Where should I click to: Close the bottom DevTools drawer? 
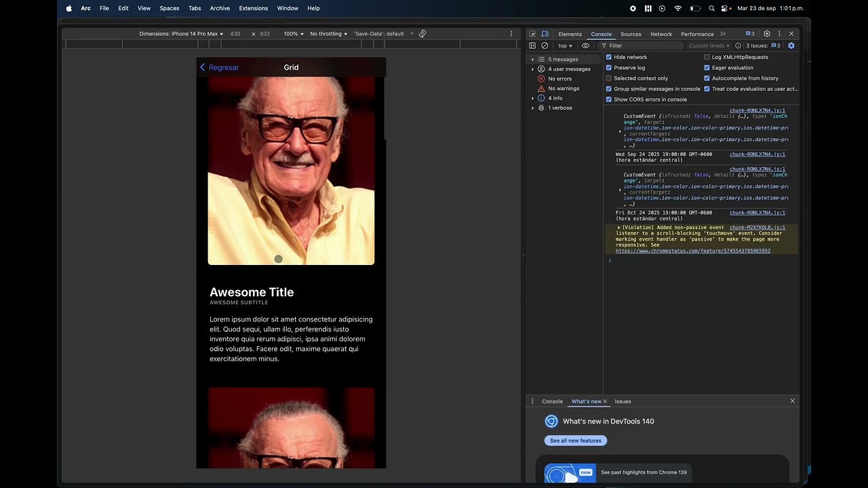(x=792, y=401)
